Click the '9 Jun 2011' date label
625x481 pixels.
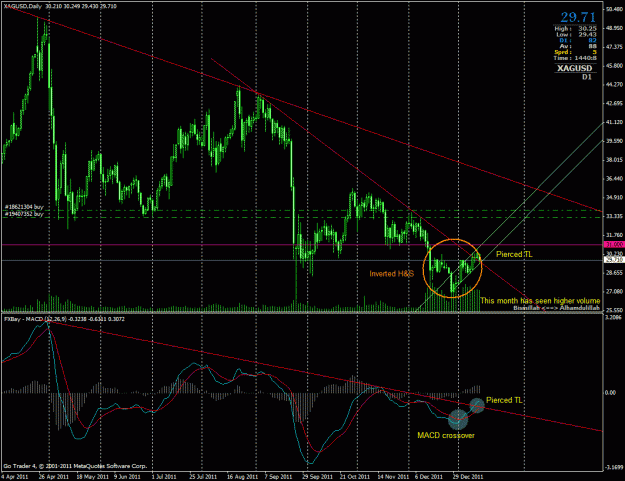(127, 477)
